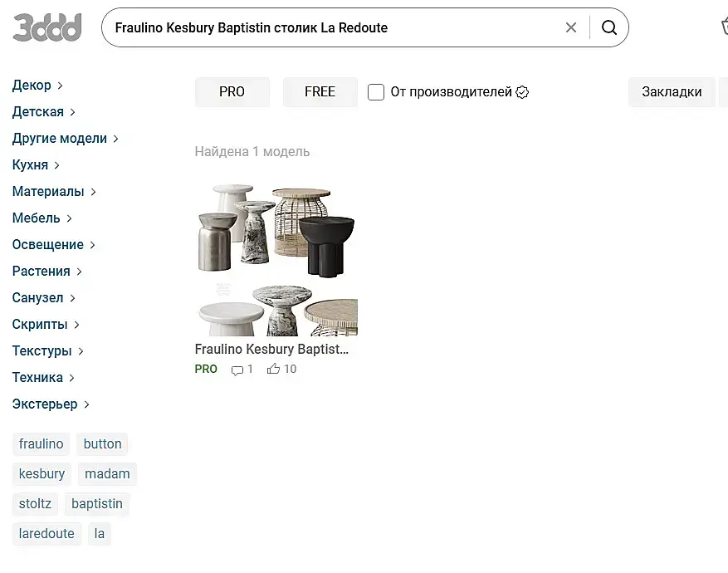The height and width of the screenshot is (573, 728).
Task: Expand the Мебель category
Action: point(42,218)
